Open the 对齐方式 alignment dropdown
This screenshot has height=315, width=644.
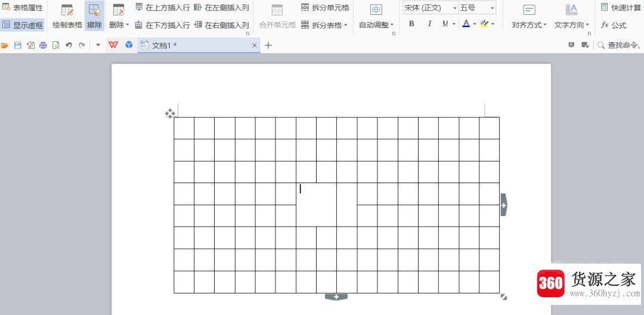529,16
